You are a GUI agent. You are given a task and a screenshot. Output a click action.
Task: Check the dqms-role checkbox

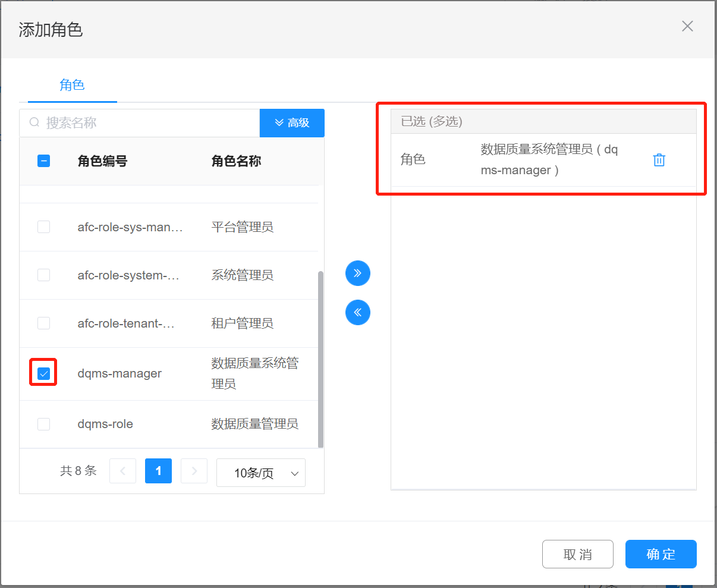coord(43,424)
